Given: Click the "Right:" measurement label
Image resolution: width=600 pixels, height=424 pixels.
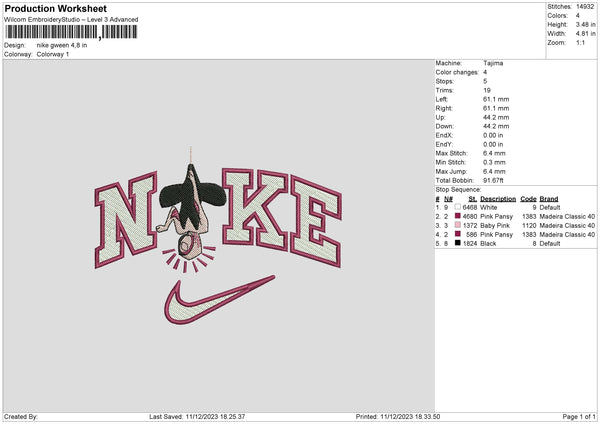Looking at the screenshot, I should [444, 108].
